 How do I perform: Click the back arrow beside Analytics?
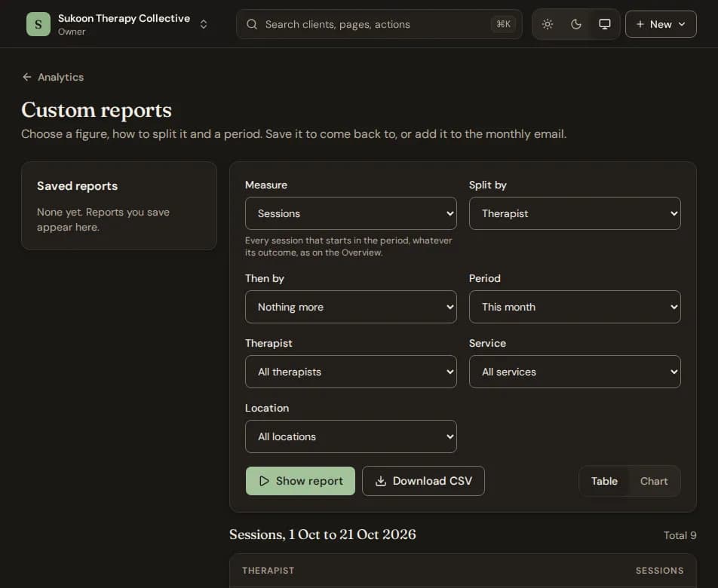coord(27,77)
